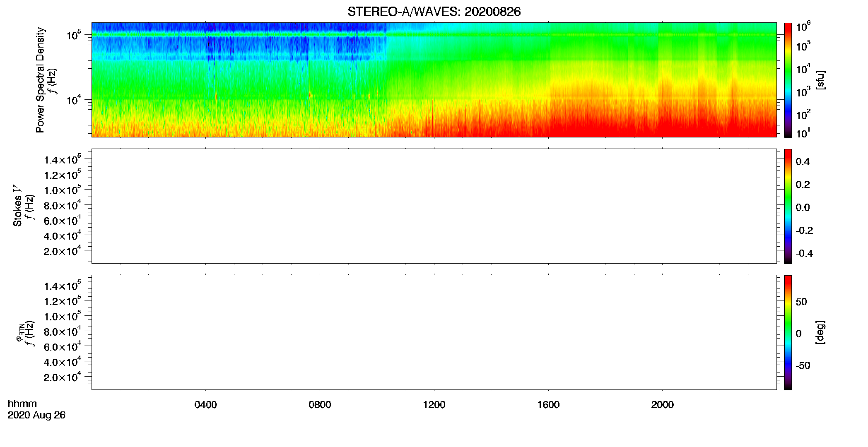Viewport: 868px width, 447px height.
Task: Select "2.0×10^4" on the φ RTN y-axis
Action: point(63,377)
